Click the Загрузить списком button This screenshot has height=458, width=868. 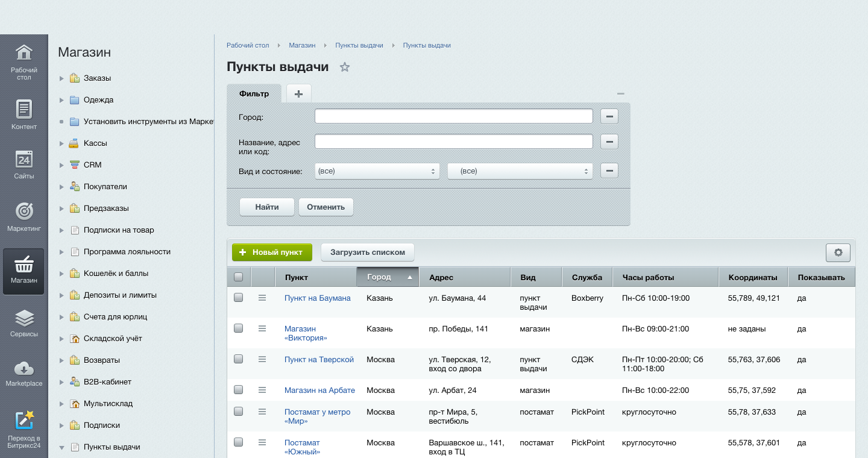368,253
